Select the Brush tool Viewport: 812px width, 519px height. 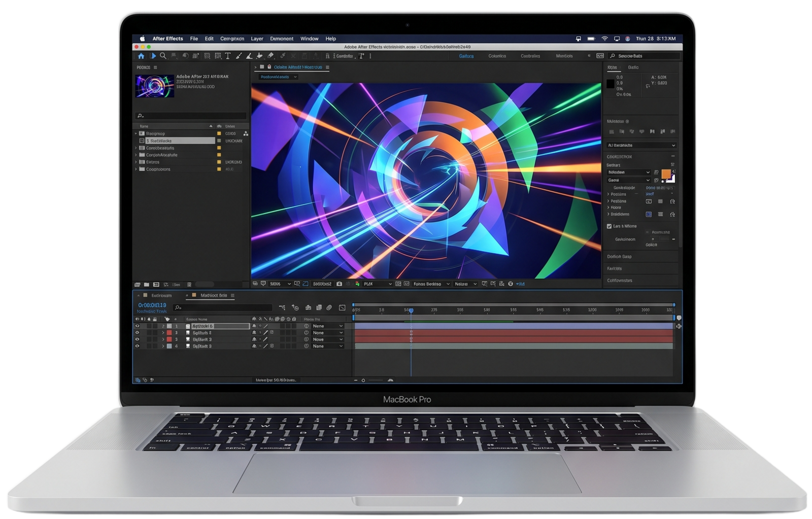pyautogui.click(x=239, y=56)
